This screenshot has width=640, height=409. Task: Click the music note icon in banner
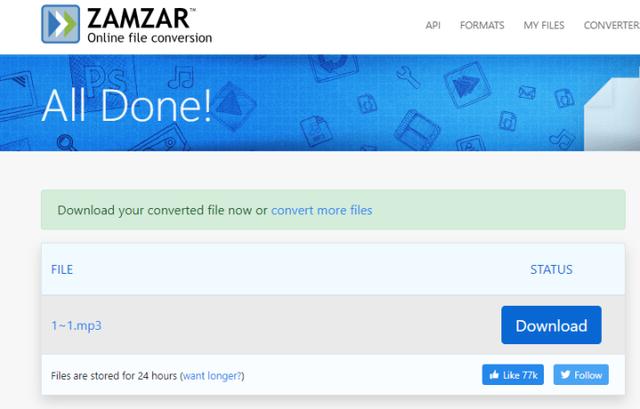(181, 78)
